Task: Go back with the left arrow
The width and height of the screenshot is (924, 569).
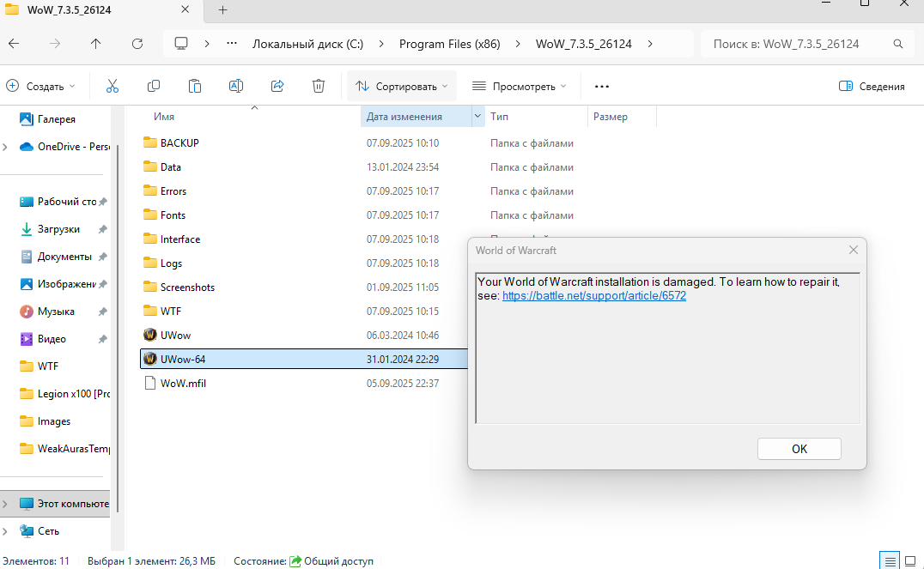Action: click(14, 44)
